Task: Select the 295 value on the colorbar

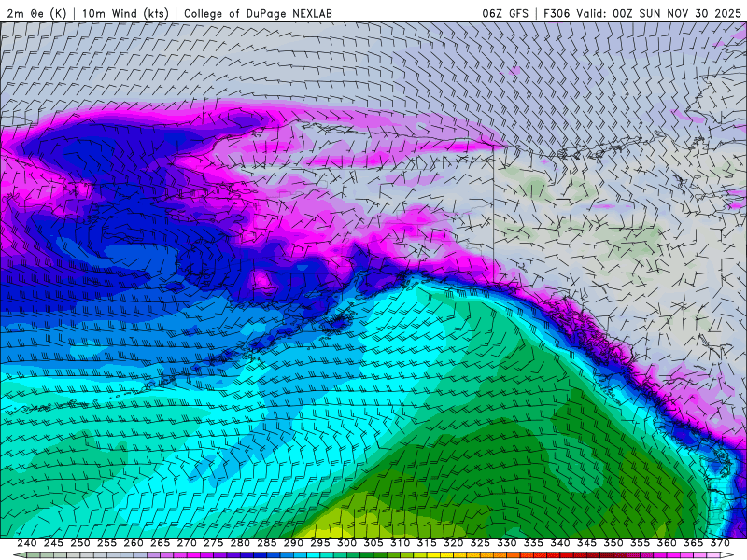Action: 320,543
